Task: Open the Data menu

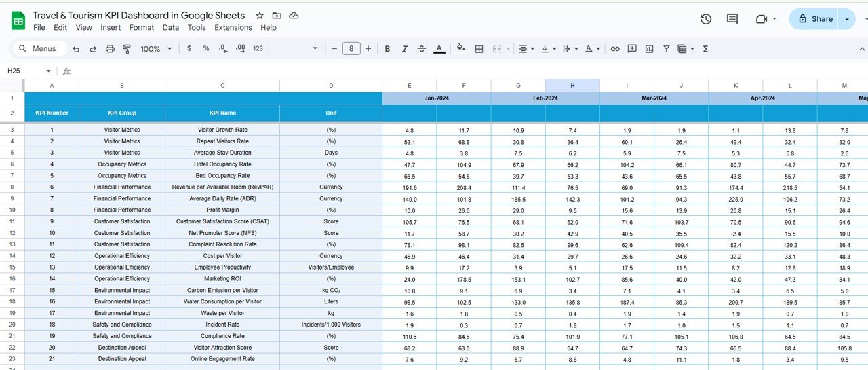Action: tap(171, 28)
